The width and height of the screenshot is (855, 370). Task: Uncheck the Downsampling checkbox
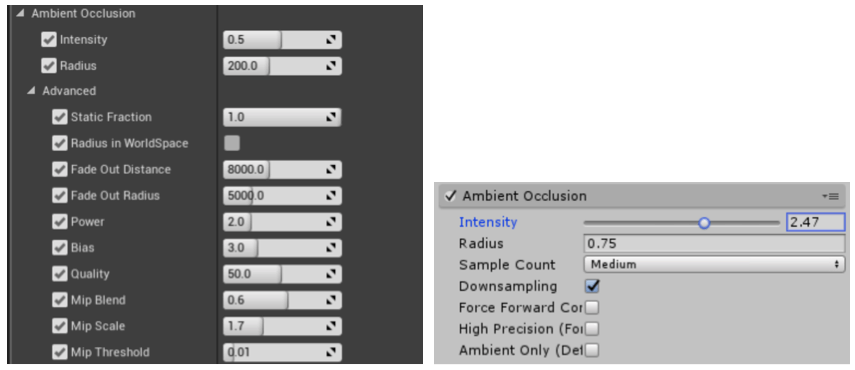point(592,286)
